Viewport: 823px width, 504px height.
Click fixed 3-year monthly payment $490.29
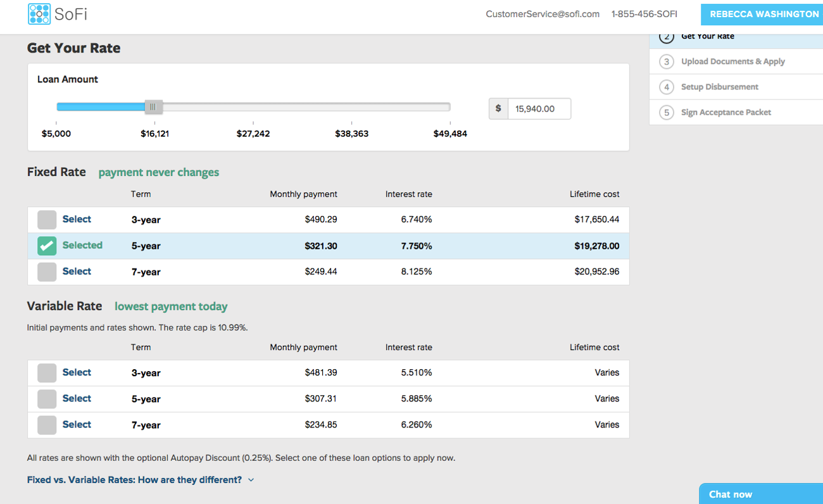coord(320,220)
